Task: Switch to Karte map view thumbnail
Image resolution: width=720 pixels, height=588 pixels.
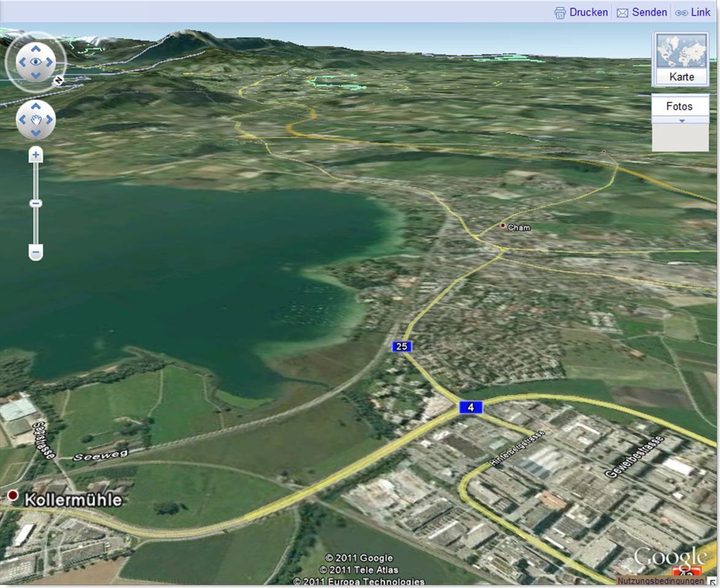Action: (681, 51)
